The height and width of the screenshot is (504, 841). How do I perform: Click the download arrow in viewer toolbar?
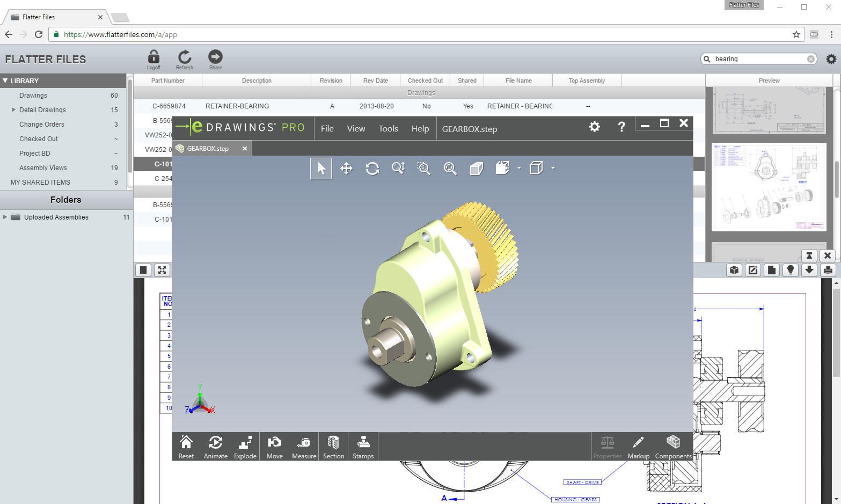809,270
